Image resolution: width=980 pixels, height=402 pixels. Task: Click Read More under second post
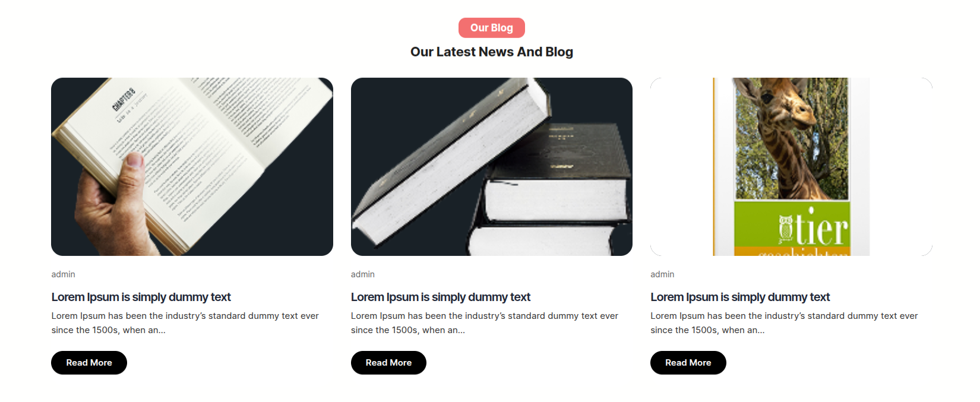[x=388, y=363]
